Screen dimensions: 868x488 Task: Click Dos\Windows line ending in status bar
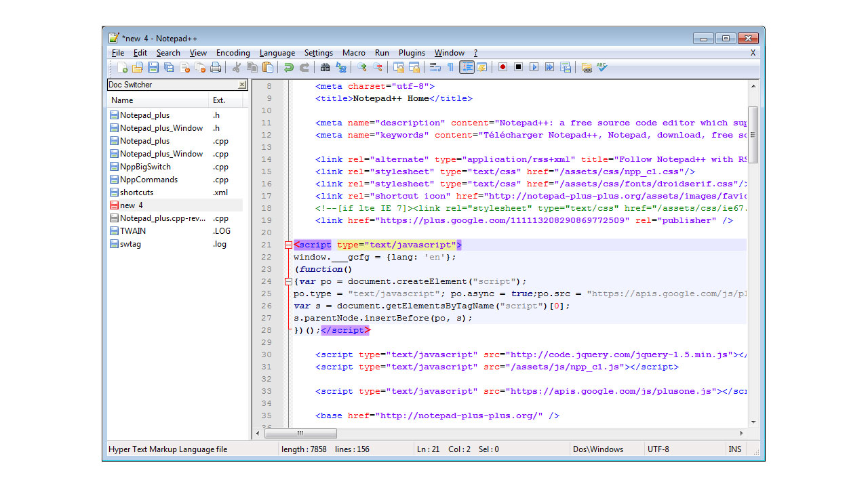[x=597, y=449]
